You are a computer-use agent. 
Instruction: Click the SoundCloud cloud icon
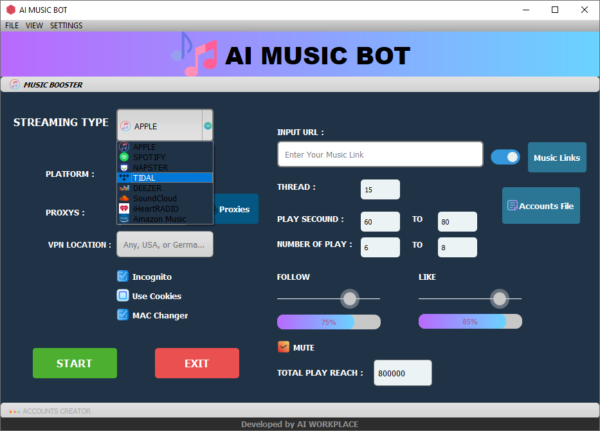point(124,198)
